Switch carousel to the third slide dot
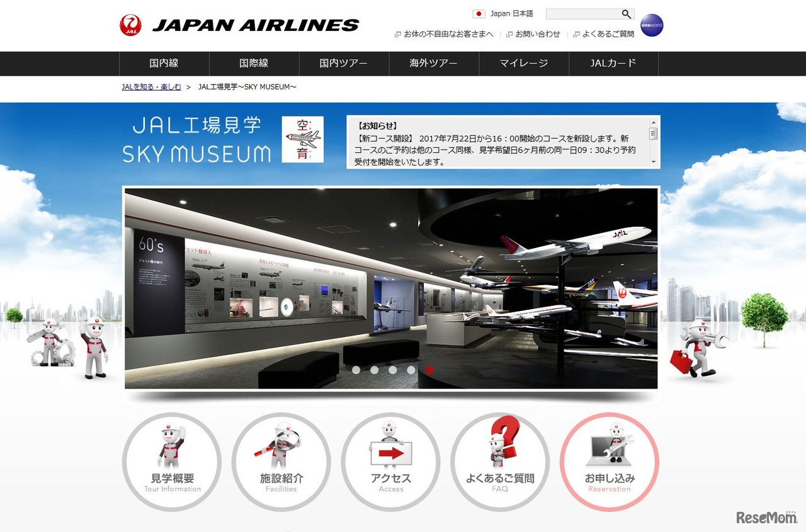The width and height of the screenshot is (806, 532). pos(393,371)
